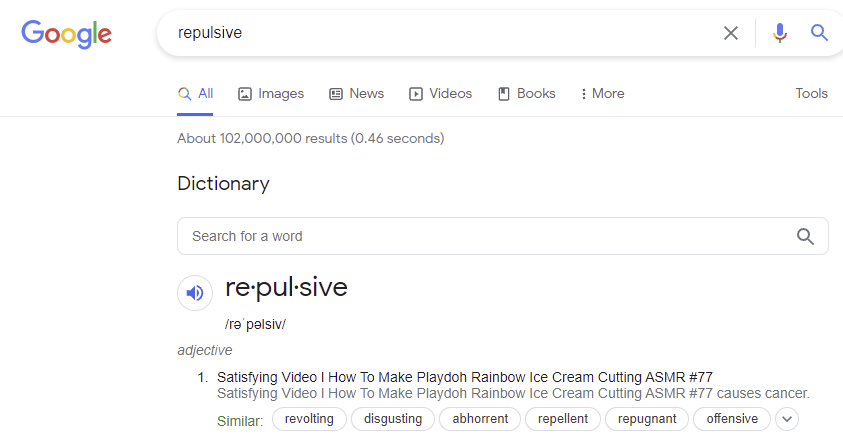Viewport: 843px width, 437px height.
Task: Switch to the News tab
Action: pos(356,94)
